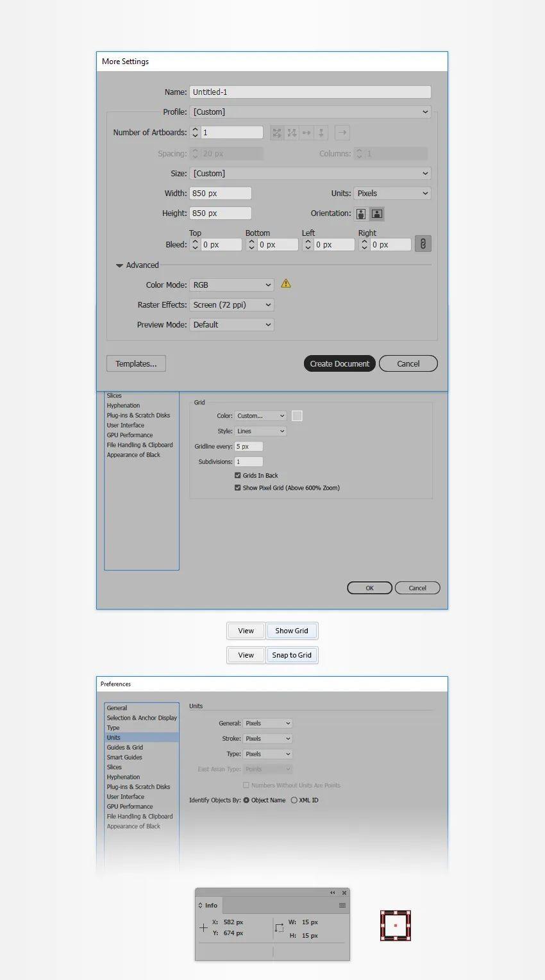Viewport: 545px width, 980px height.
Task: Click OK in the grid Preferences dialog
Action: [x=369, y=588]
